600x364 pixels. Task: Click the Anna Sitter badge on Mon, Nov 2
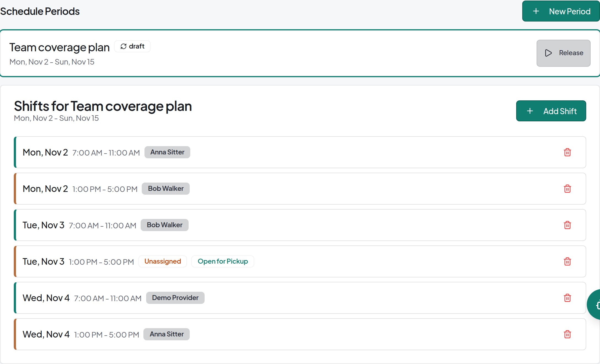tap(167, 152)
